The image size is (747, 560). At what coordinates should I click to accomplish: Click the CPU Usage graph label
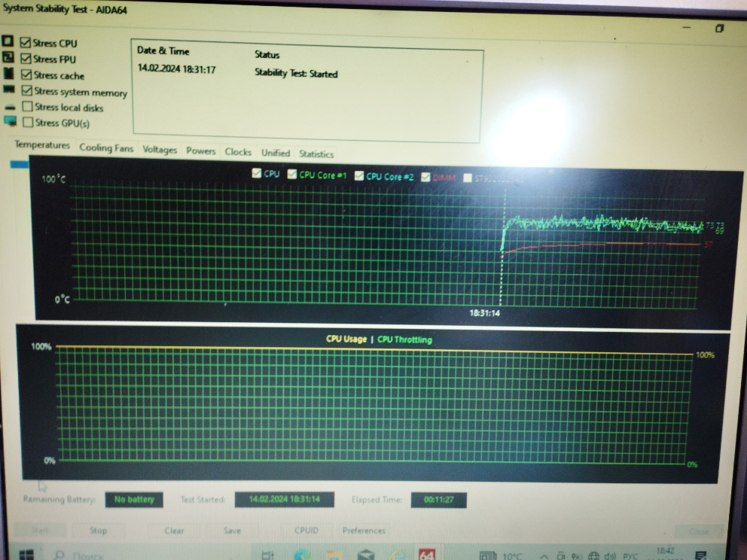pos(346,339)
